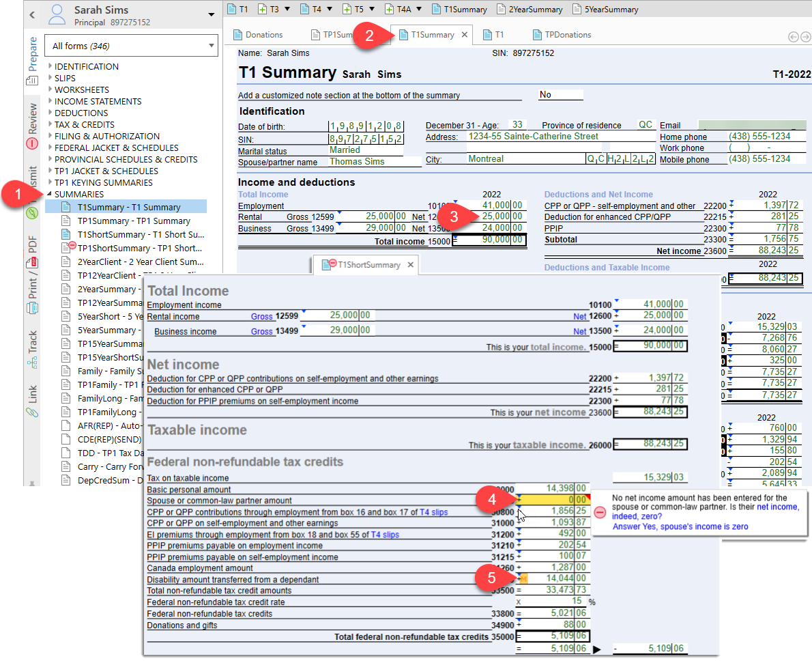Open the All forms (346) filter dropdown

132,46
